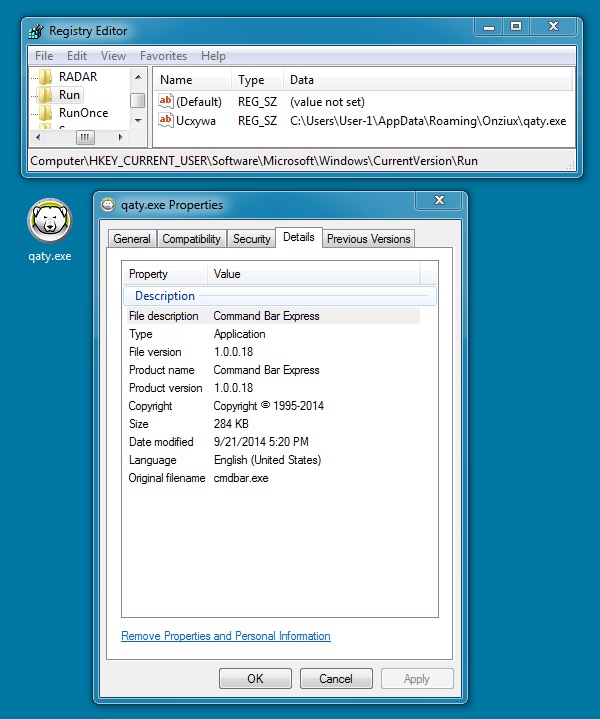Image resolution: width=600 pixels, height=719 pixels.
Task: Select the Details tab
Action: point(299,237)
